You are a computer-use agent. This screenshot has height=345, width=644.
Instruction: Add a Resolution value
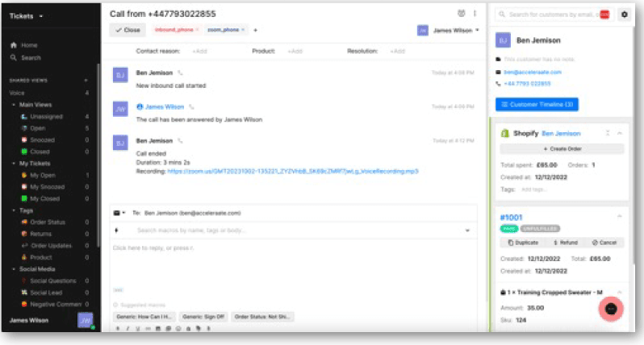[397, 52]
